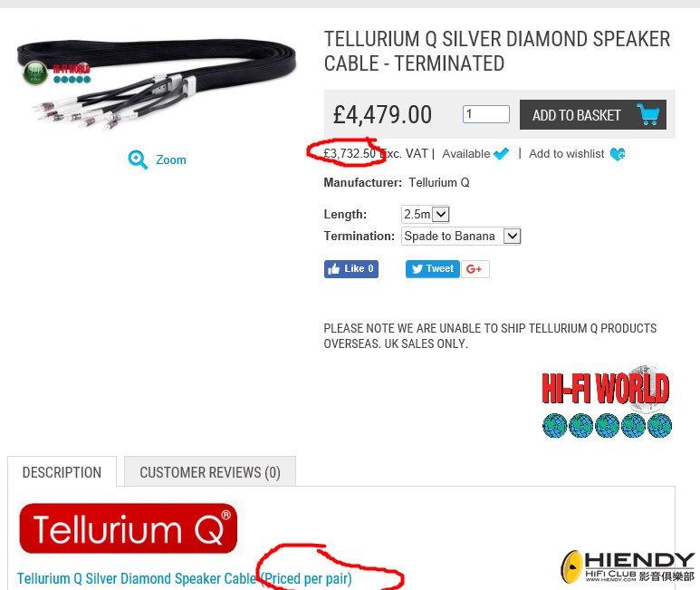Click the magnifier Zoom icon
Image resolution: width=700 pixels, height=590 pixels.
138,160
